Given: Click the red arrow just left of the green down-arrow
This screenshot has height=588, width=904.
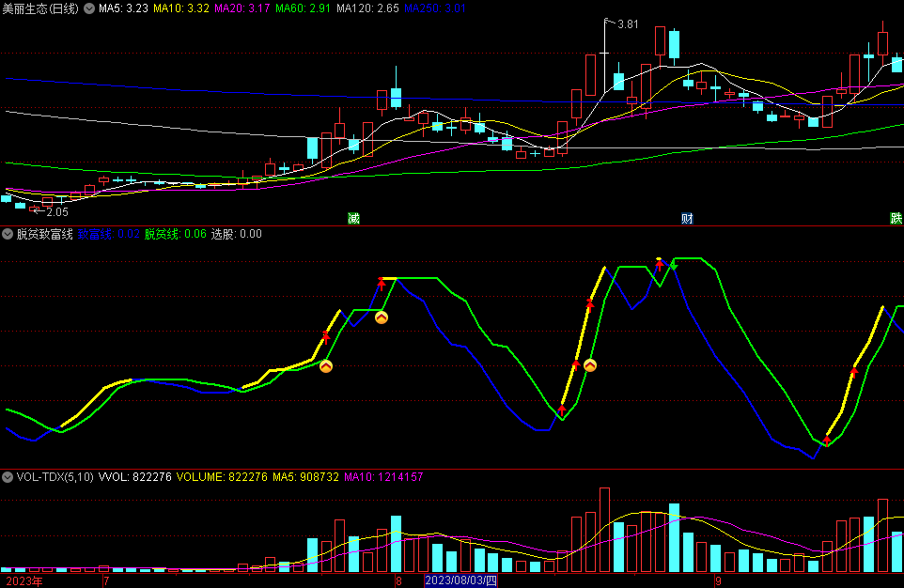Looking at the screenshot, I should pyautogui.click(x=659, y=265).
